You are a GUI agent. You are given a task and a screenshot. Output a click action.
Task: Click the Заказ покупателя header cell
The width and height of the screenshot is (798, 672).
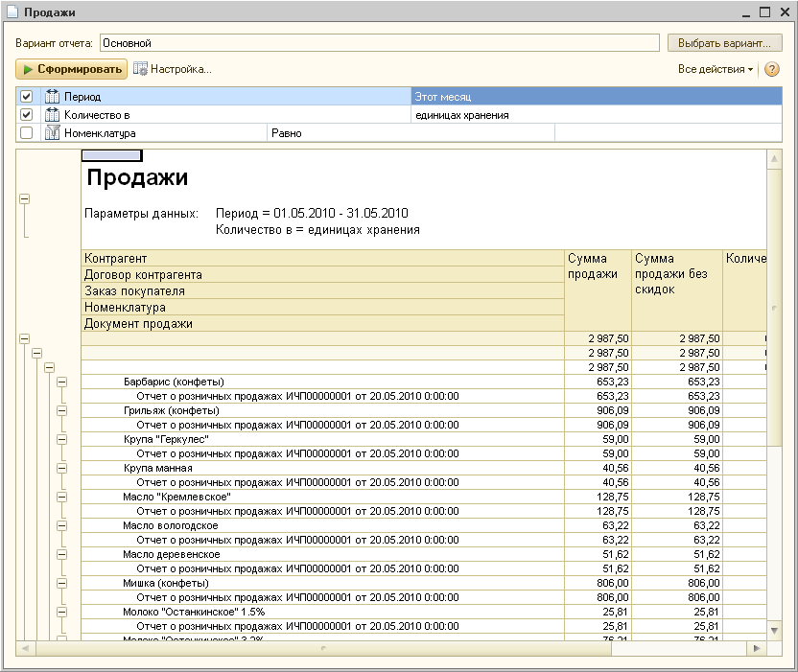point(322,291)
